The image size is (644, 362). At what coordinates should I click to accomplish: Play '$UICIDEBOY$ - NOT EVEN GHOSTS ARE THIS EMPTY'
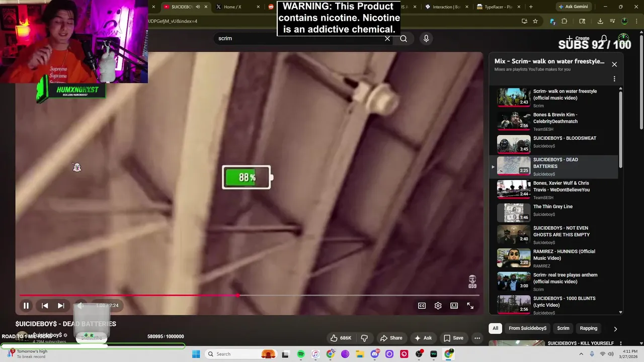coord(553,235)
